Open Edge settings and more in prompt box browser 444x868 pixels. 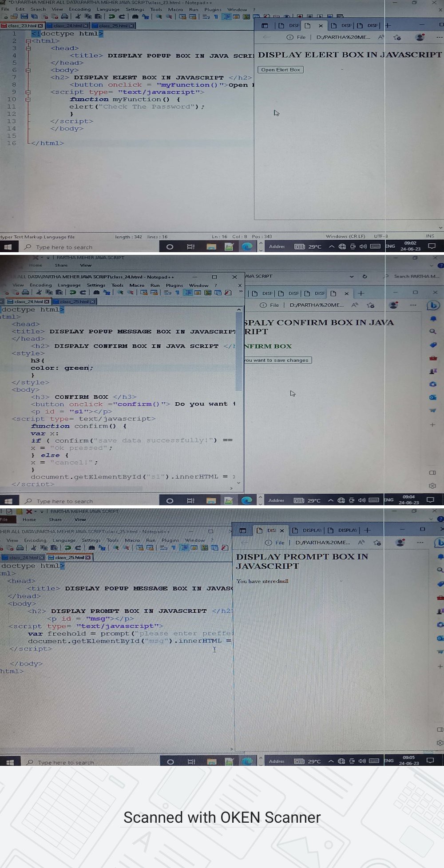coord(420,543)
